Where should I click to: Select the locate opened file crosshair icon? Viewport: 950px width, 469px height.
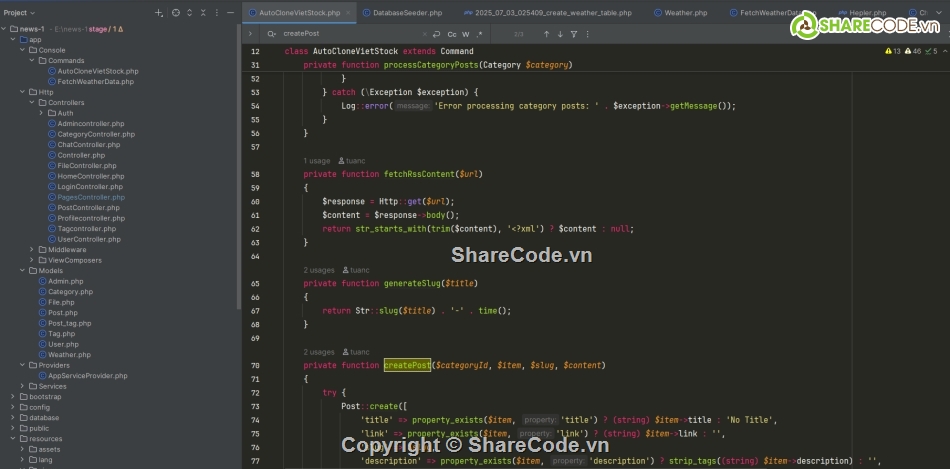[176, 13]
